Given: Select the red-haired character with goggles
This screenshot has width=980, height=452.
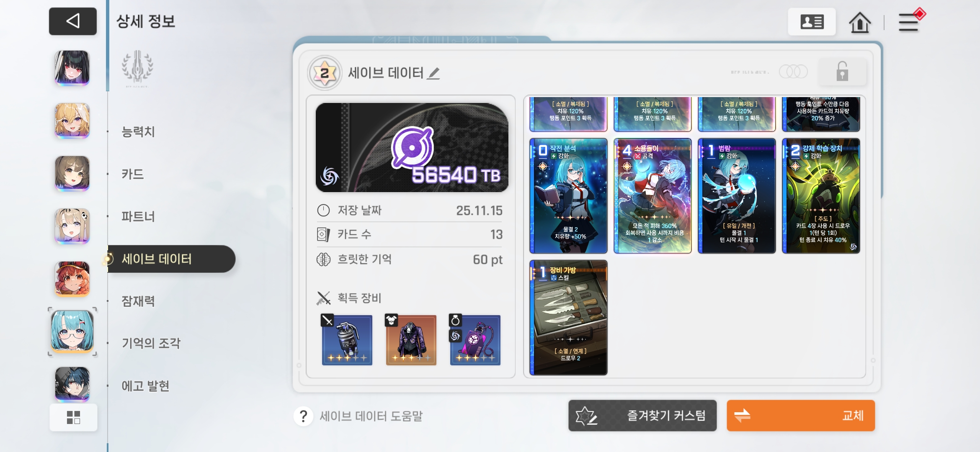Looking at the screenshot, I should click(72, 279).
